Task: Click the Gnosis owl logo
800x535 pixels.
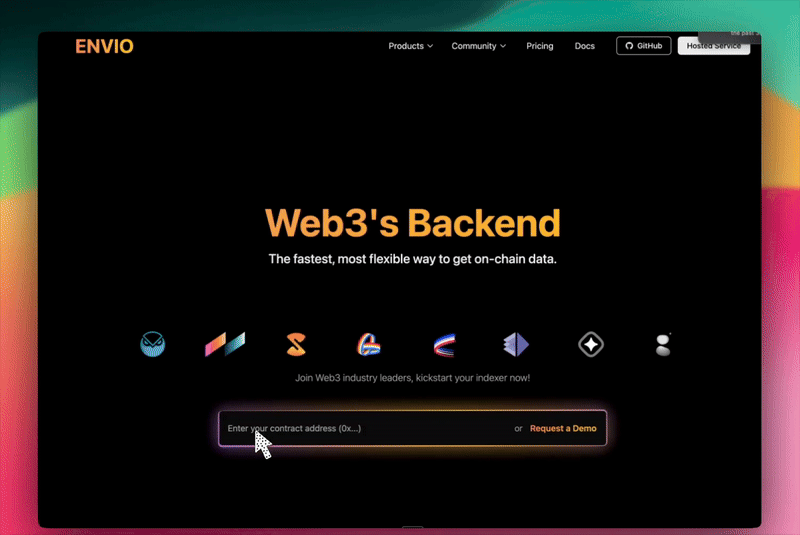Action: click(153, 345)
